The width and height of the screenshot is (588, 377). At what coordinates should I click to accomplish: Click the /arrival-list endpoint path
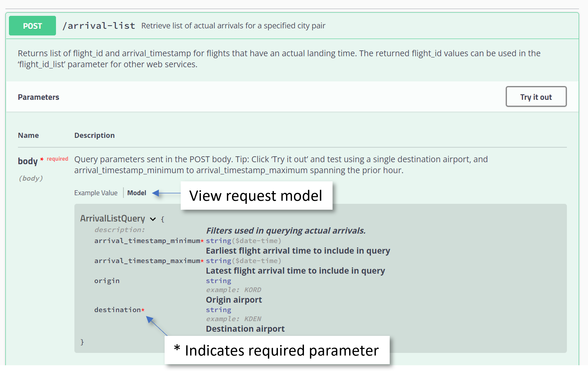click(x=99, y=26)
